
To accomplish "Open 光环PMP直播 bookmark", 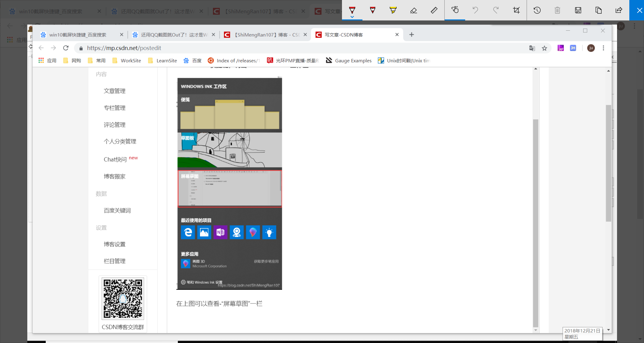I will click(293, 61).
